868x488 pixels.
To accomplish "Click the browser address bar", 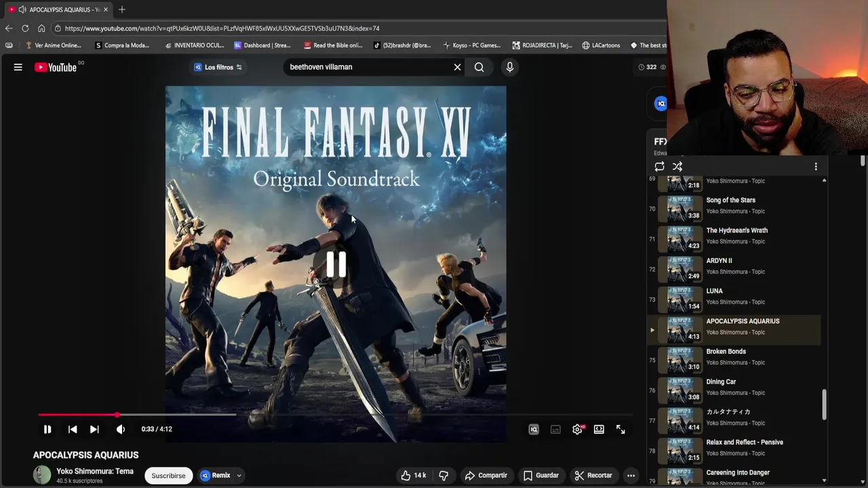I will [359, 28].
